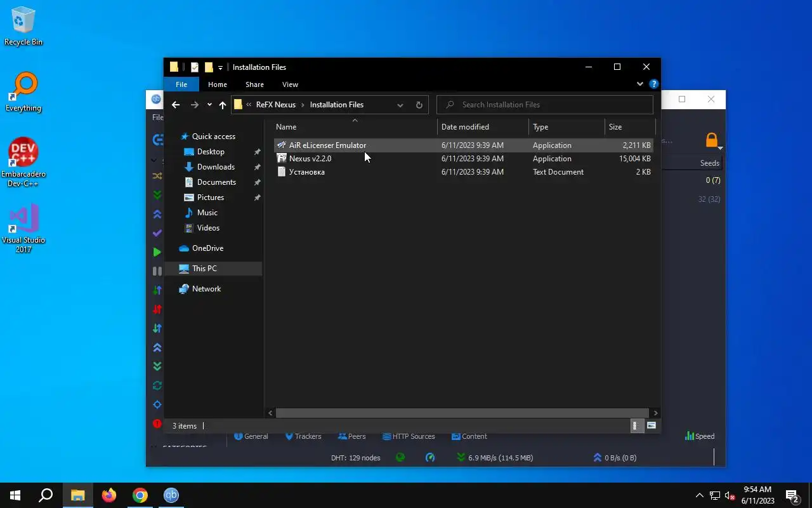Open Chrome from the taskbar
This screenshot has height=508, width=812.
click(140, 495)
